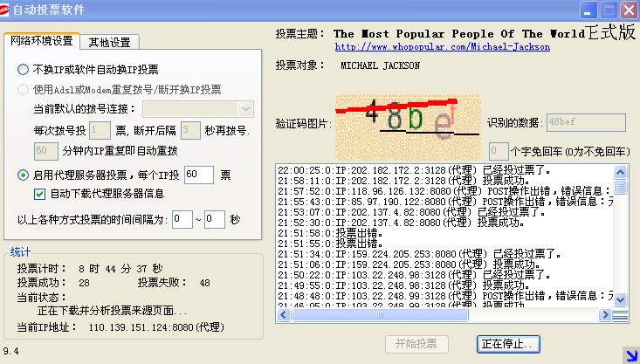Click the log line at 21:53:07

coord(411,212)
